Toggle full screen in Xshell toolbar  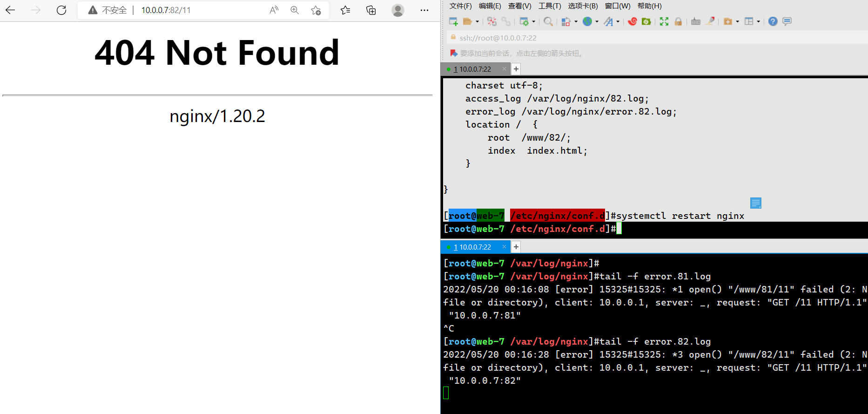click(664, 21)
